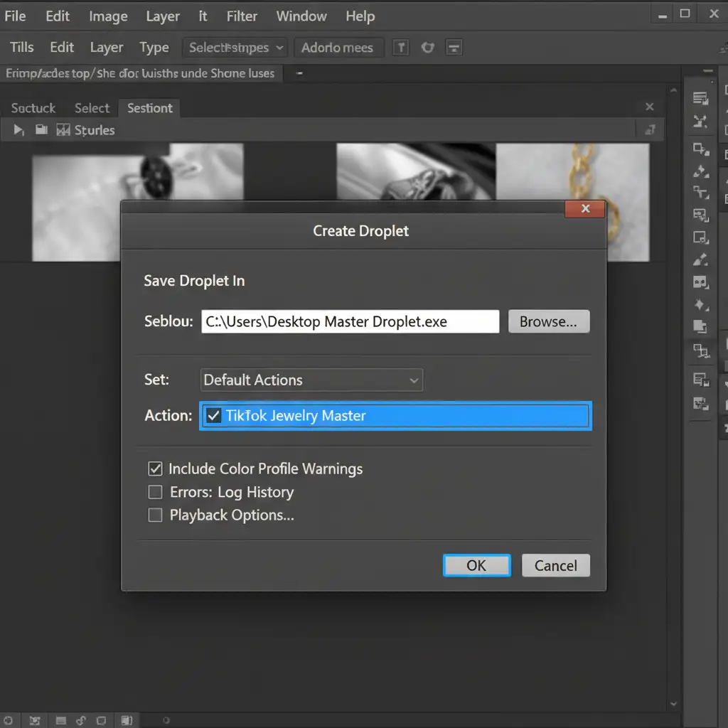728x728 pixels.
Task: Click the Browse... button
Action: coord(549,321)
